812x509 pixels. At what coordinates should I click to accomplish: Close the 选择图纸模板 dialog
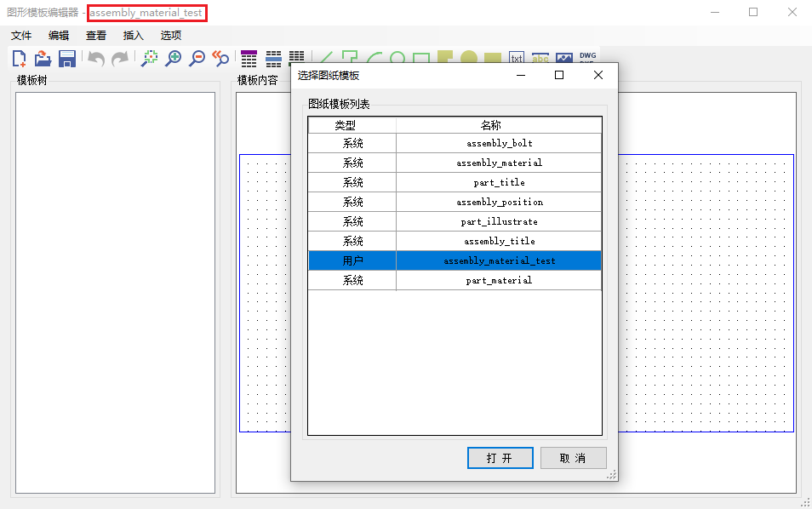598,75
